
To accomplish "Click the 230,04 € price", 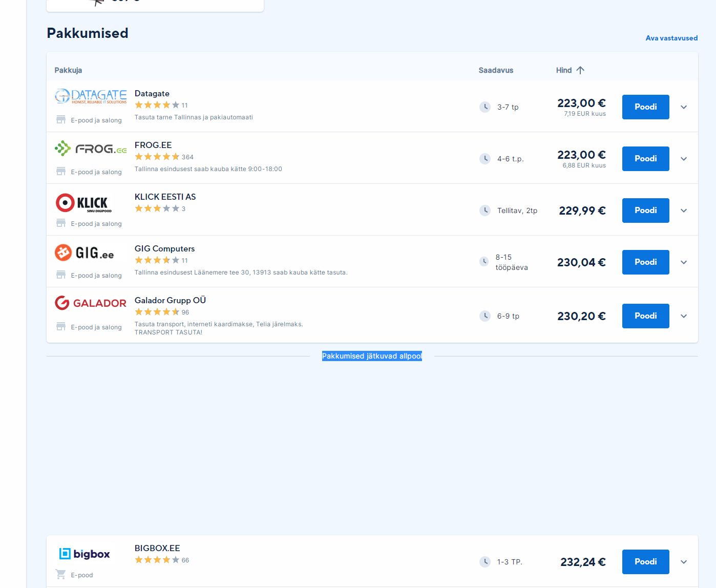I will pyautogui.click(x=581, y=262).
